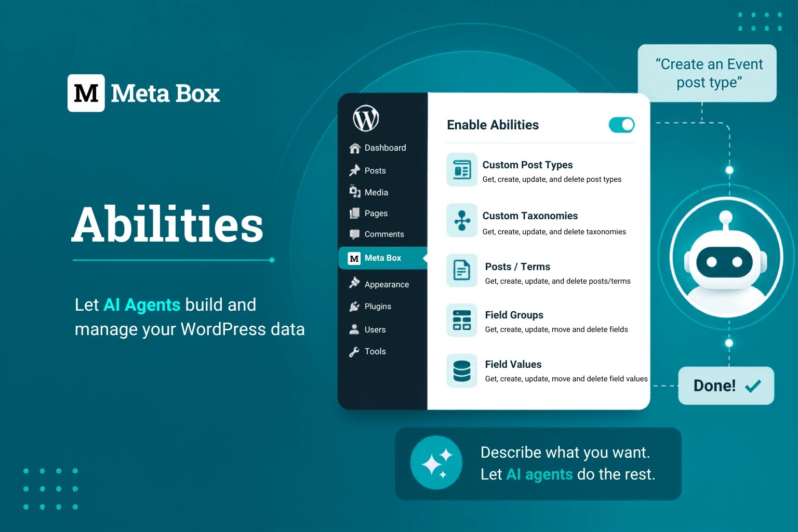Click "Get, create, update, move and delete fields"
This screenshot has width=798, height=532.
point(556,329)
